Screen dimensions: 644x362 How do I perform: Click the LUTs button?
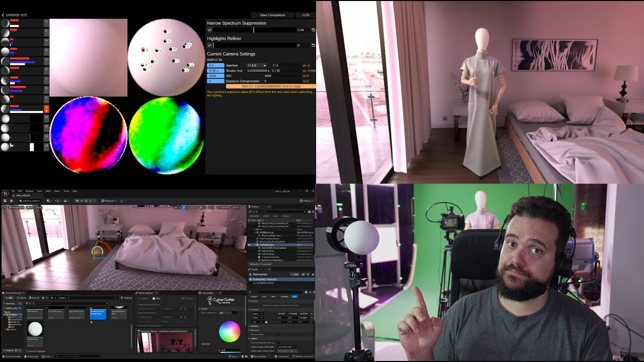[306, 15]
